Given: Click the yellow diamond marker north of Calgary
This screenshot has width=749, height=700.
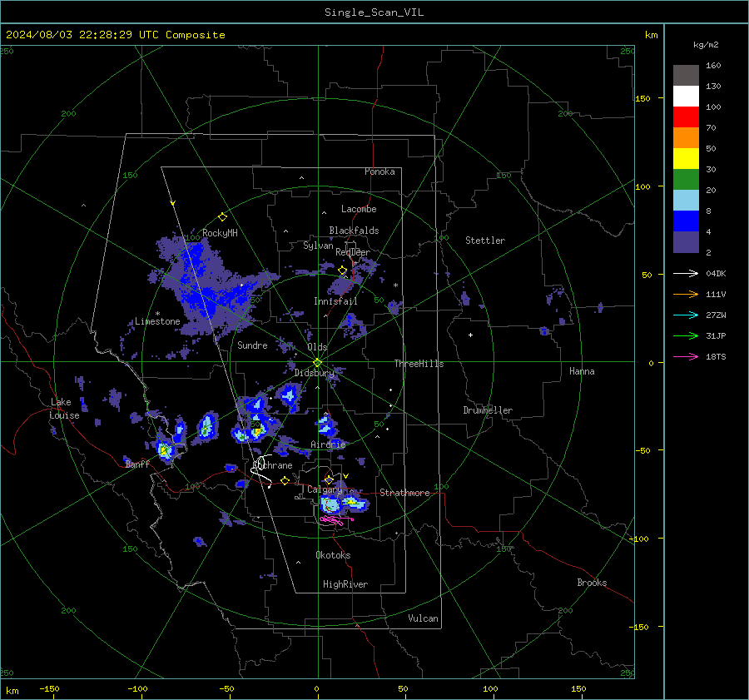Looking at the screenshot, I should (x=329, y=479).
